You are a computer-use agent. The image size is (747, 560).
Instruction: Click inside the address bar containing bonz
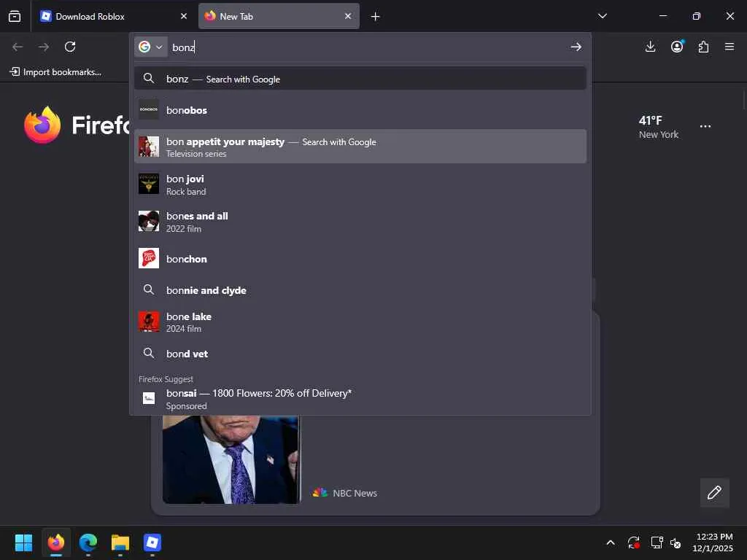pos(367,47)
